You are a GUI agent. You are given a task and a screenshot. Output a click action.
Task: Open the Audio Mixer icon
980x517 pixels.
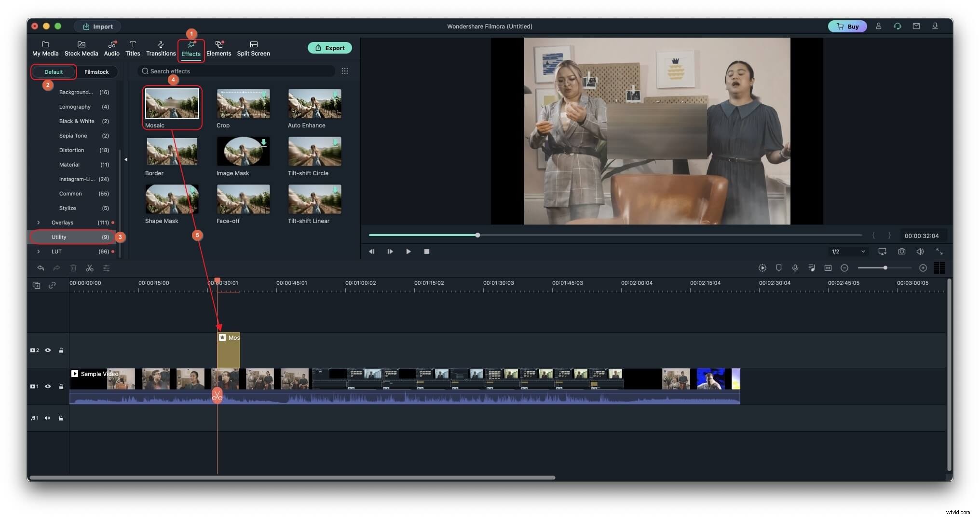[812, 268]
